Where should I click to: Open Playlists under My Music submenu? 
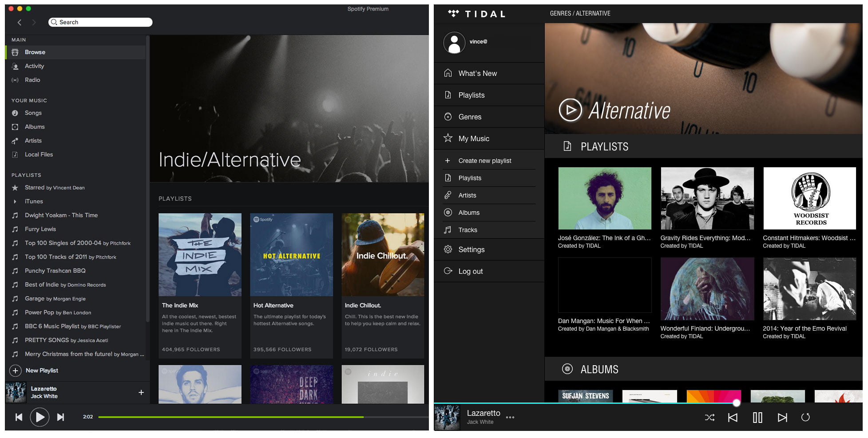489,178
